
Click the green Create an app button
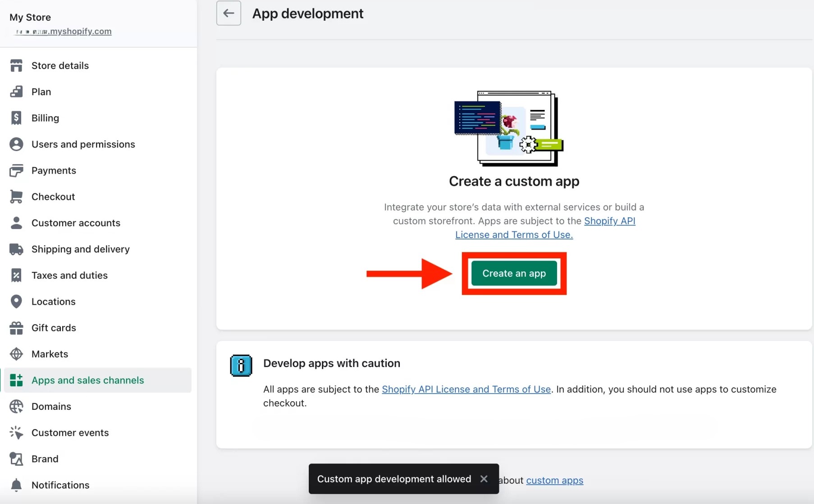(x=514, y=273)
